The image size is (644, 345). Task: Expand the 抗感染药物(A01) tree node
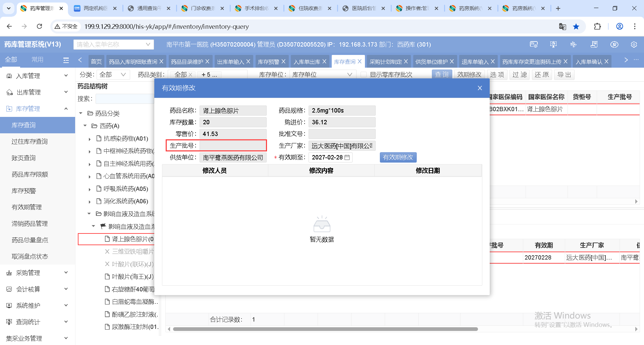(x=90, y=139)
